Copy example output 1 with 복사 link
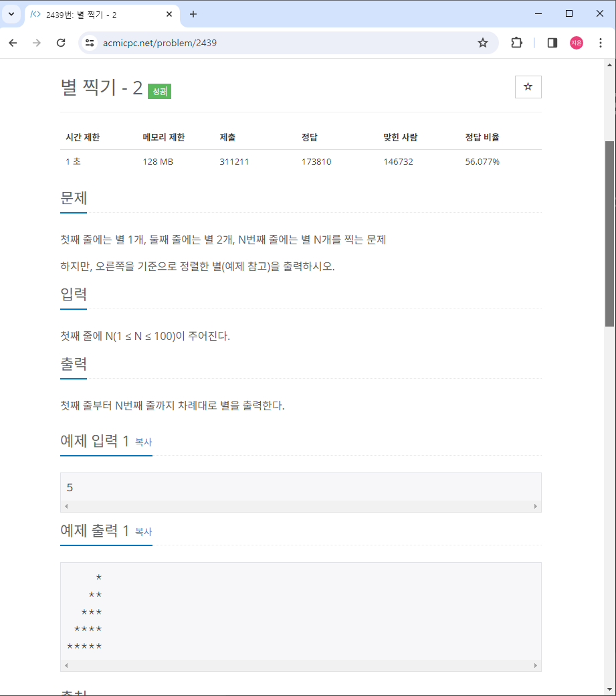Viewport: 616px width, 696px height. click(143, 532)
